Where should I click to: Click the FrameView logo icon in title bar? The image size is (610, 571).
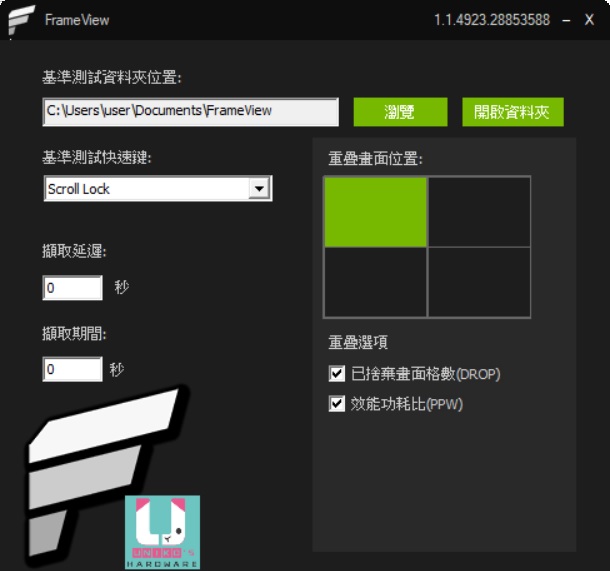point(21,20)
